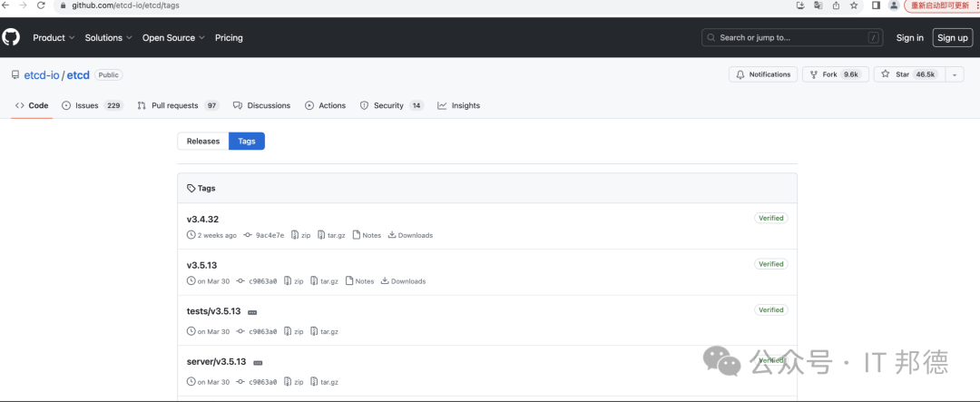Go forward in browser history
Screen dimensions: 980x402
click(x=23, y=5)
